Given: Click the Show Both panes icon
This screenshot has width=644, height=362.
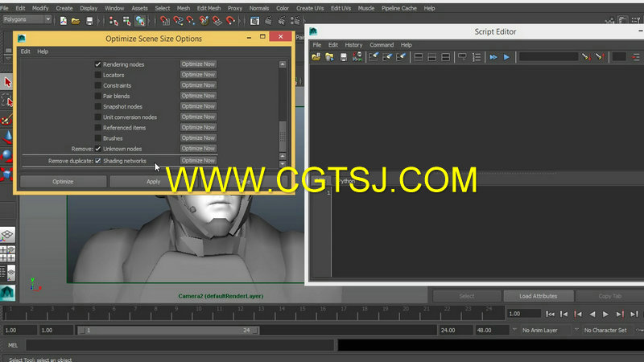Looking at the screenshot, I should pyautogui.click(x=445, y=57).
